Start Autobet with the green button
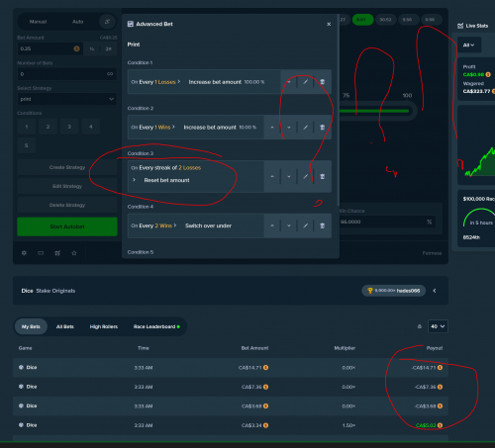Viewport: 495px width, 448px height. [67, 226]
